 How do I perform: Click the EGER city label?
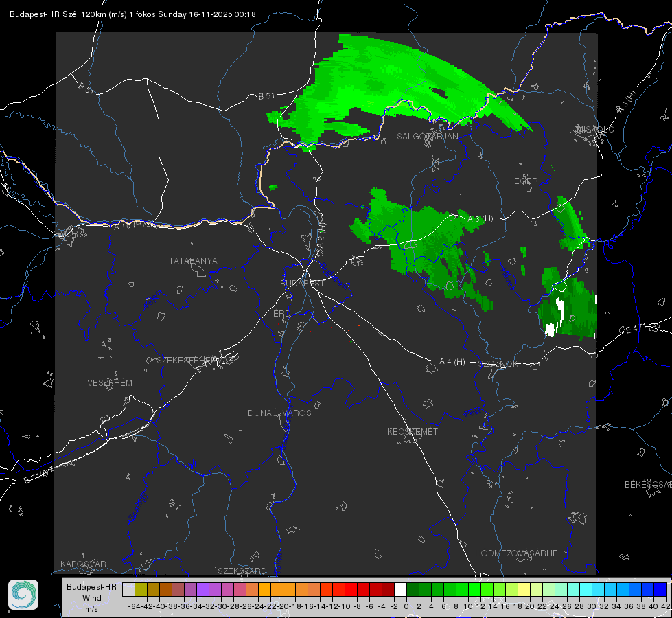point(526,181)
